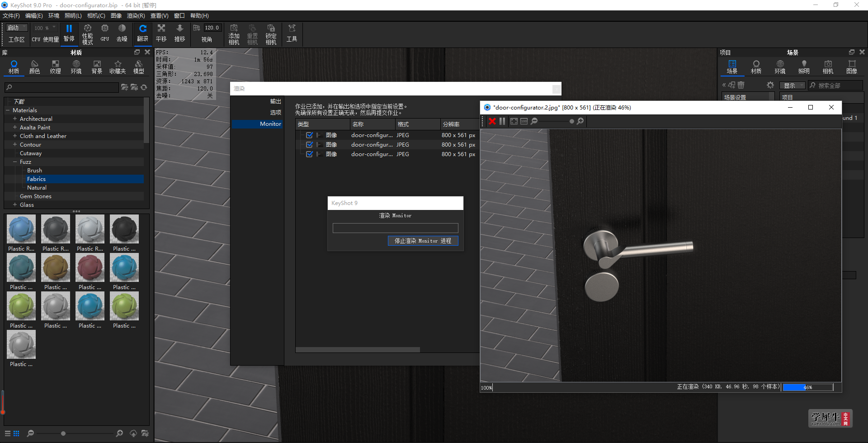The height and width of the screenshot is (443, 868).
Task: Toggle the 去噪 denoise icon
Action: (x=122, y=28)
